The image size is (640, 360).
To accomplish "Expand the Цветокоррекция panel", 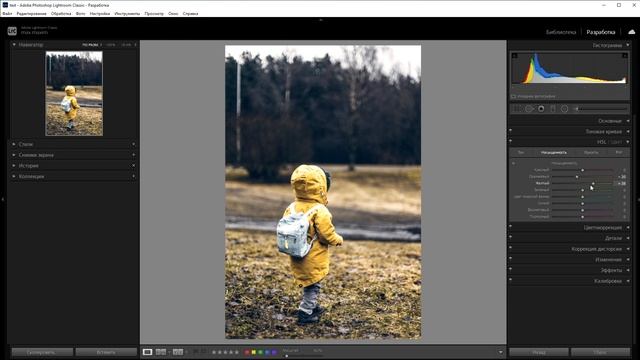I will (x=628, y=227).
